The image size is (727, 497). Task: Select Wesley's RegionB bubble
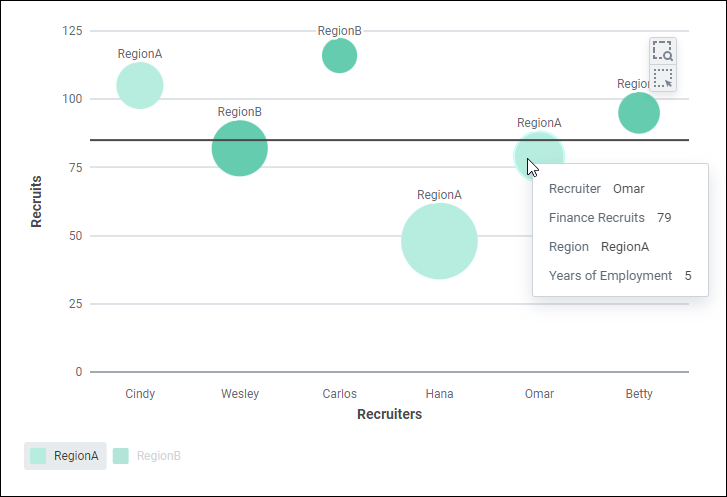tap(240, 148)
